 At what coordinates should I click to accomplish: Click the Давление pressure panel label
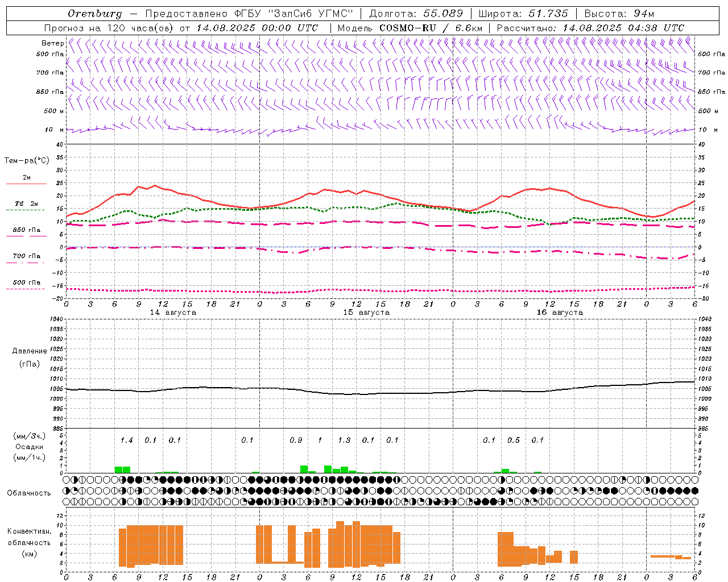30,351
